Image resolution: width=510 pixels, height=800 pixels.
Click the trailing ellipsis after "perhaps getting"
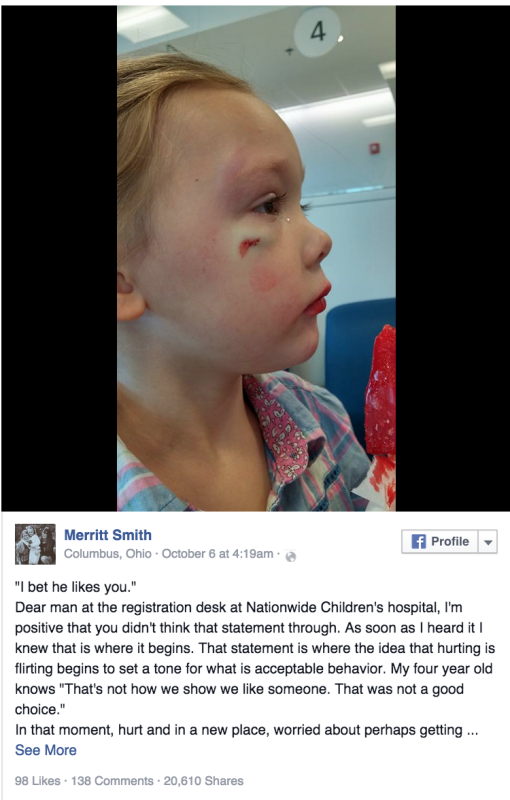[472, 730]
